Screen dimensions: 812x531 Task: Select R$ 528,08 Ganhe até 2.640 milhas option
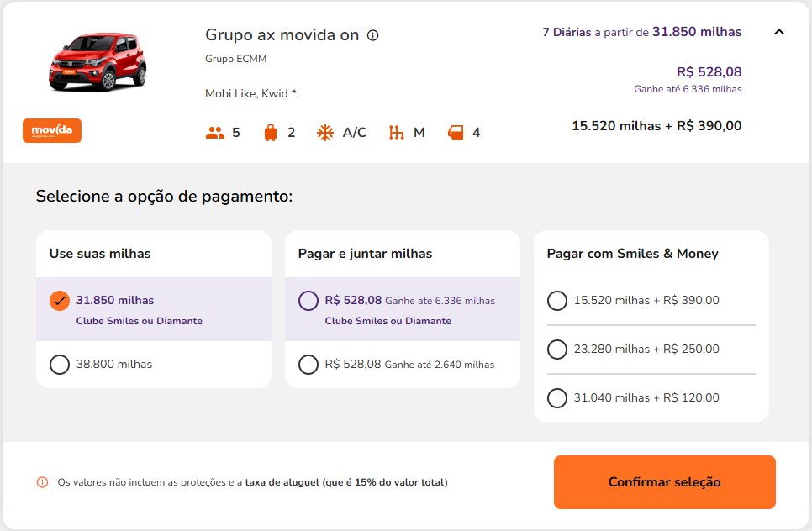coord(308,365)
